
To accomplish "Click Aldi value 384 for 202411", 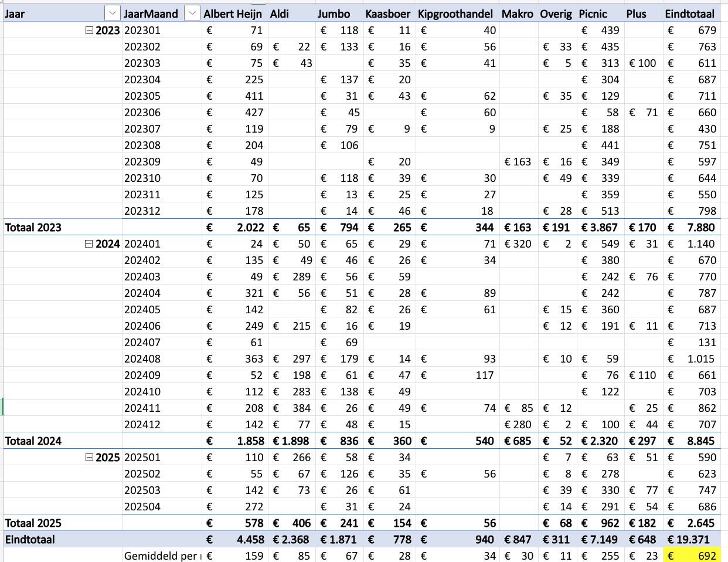I will coord(301,408).
